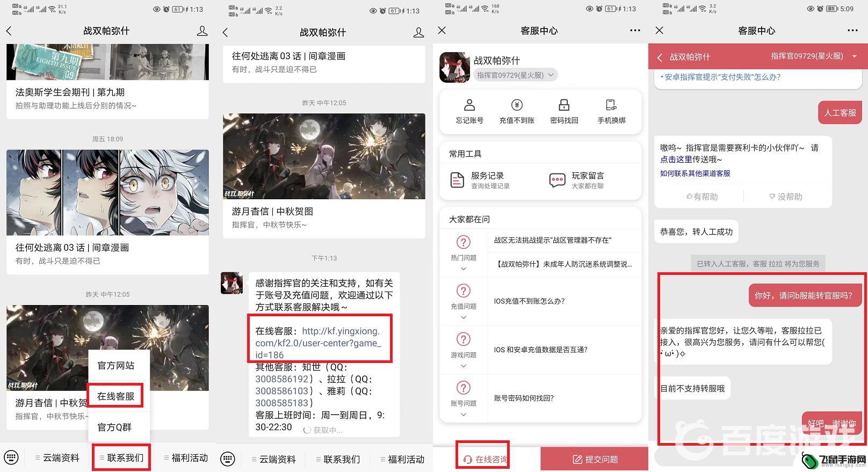868x472 pixels.
Task: Expand 指挥官09729(星火服) account dropdown
Action: tap(515, 75)
